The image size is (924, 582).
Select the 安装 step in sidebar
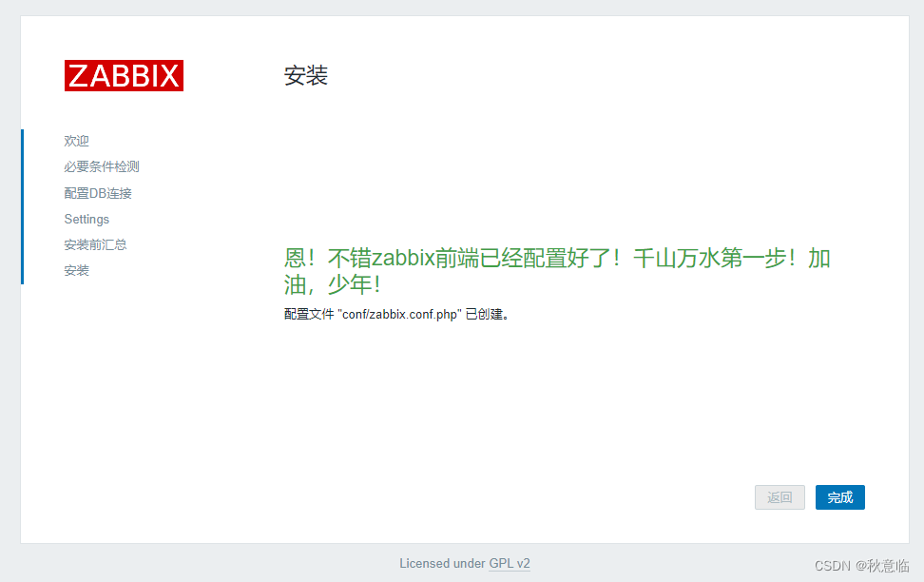tap(77, 271)
